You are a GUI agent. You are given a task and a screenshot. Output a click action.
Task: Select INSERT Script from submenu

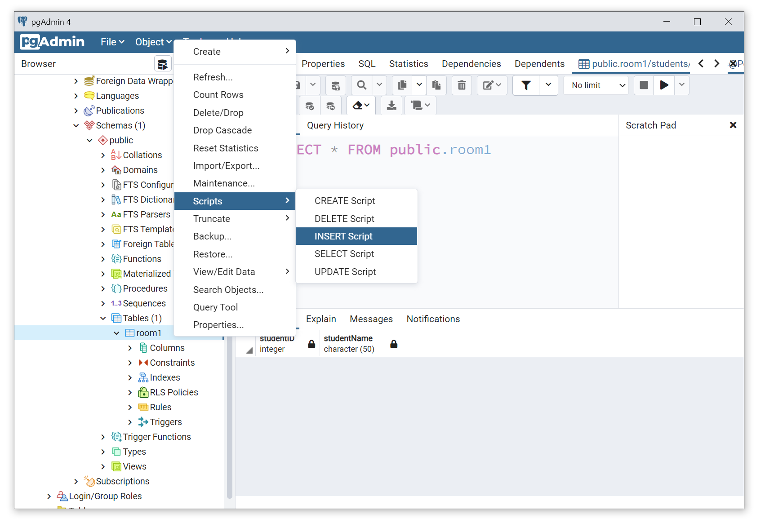[356, 236]
